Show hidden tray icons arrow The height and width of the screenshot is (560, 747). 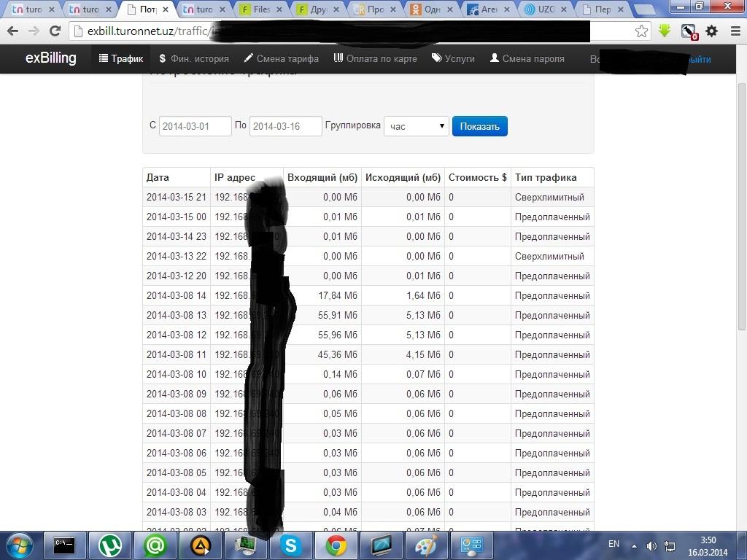click(x=634, y=545)
